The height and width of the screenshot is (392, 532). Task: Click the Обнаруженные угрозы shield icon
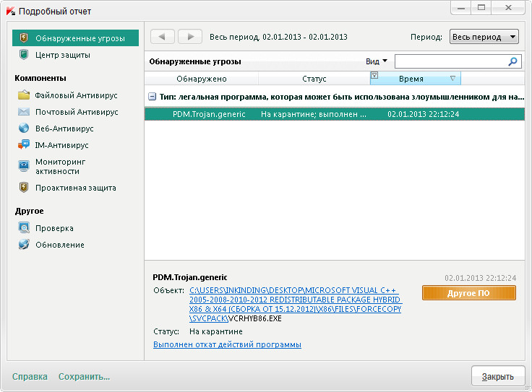(24, 38)
